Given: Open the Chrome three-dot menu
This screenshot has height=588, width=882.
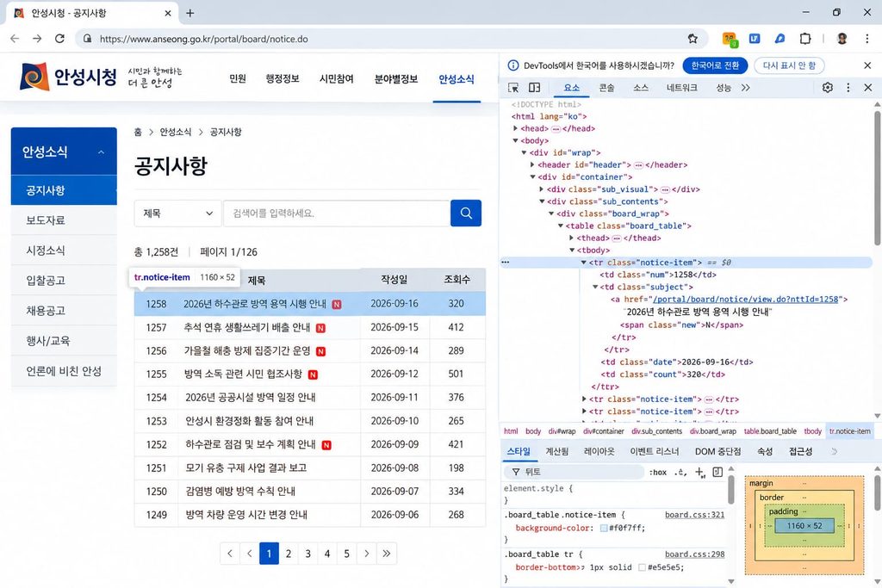Looking at the screenshot, I should click(866, 39).
